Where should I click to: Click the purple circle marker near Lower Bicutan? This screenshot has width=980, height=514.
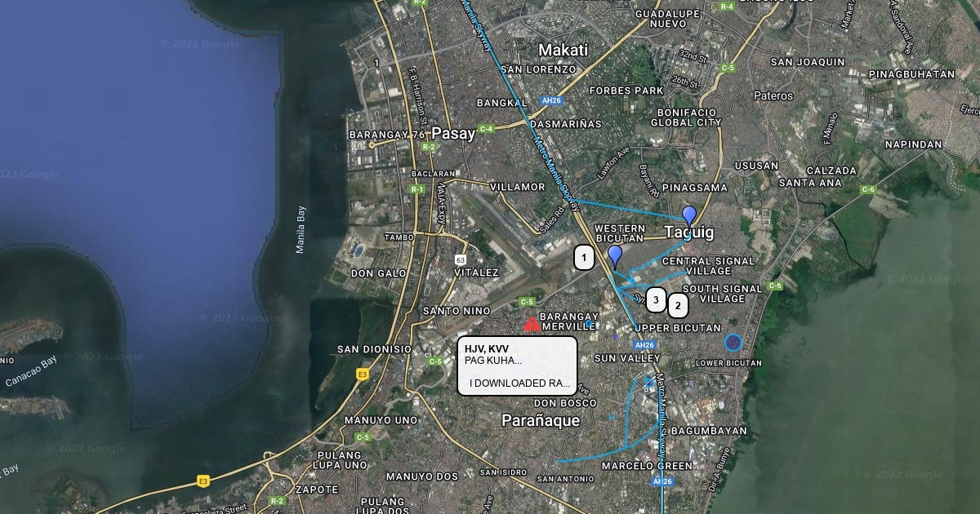click(x=733, y=343)
